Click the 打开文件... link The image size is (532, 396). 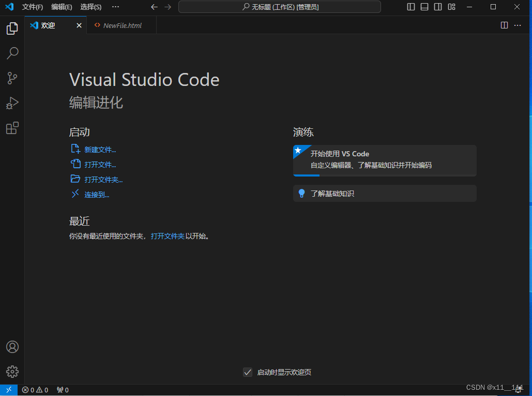[x=100, y=165]
